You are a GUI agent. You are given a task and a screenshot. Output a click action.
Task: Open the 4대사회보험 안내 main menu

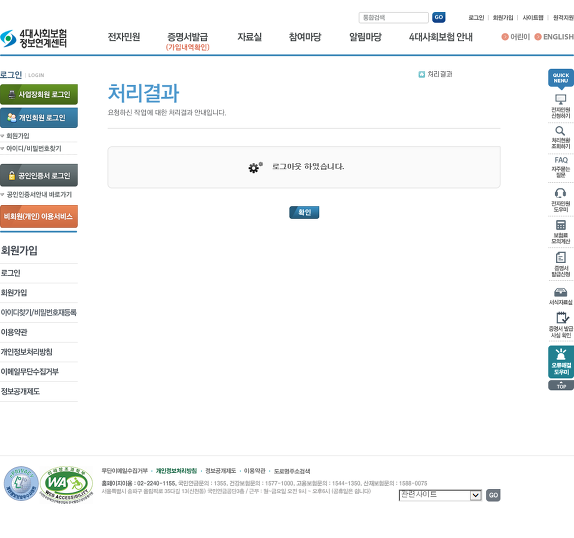[x=441, y=37]
